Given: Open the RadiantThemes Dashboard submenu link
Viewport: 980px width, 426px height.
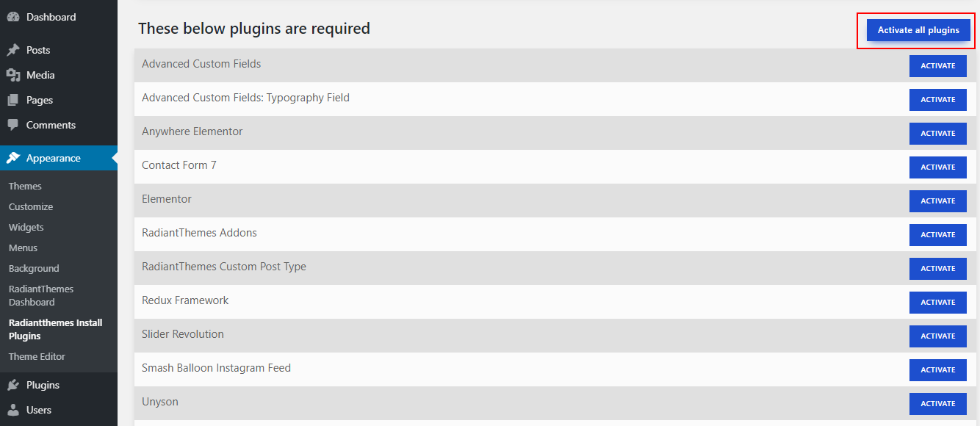Looking at the screenshot, I should pos(41,295).
